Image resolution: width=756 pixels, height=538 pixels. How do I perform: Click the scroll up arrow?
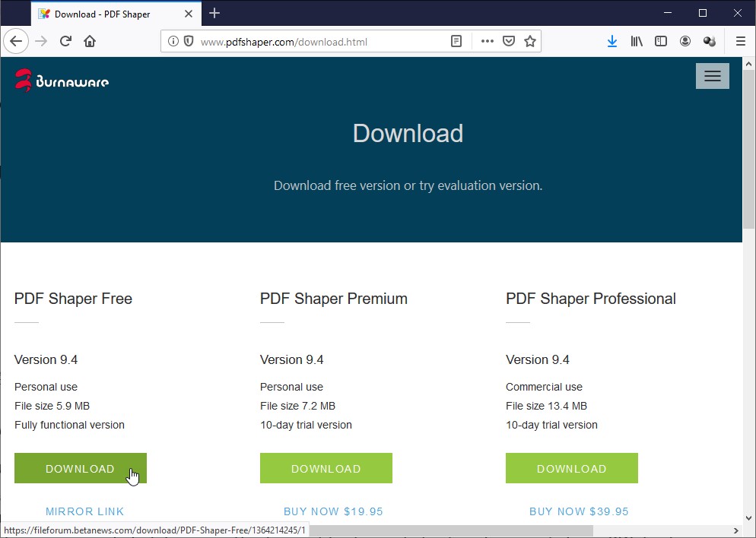pos(748,63)
